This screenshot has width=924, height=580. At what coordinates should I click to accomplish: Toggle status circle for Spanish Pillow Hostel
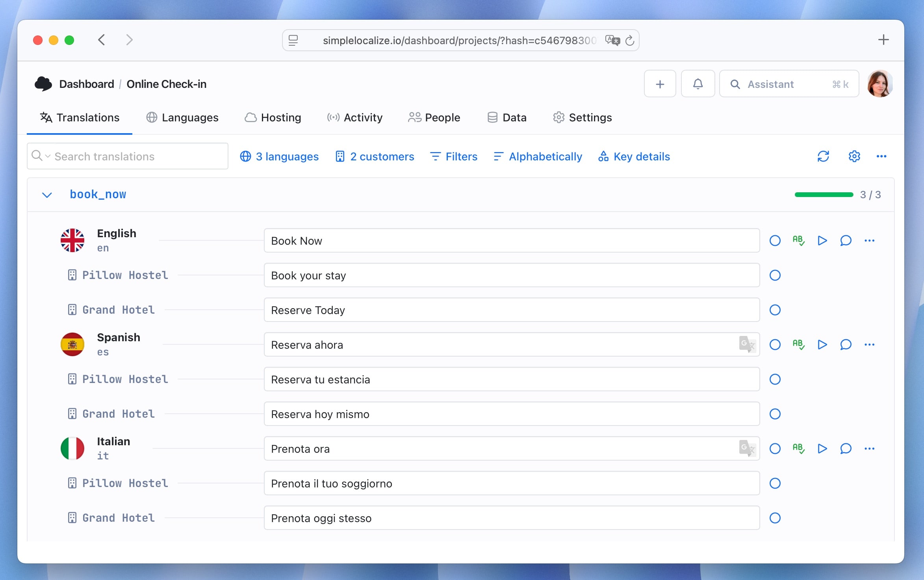(x=775, y=379)
